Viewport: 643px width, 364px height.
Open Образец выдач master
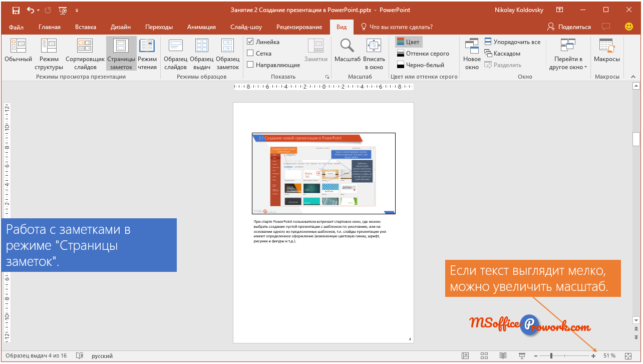(x=201, y=54)
